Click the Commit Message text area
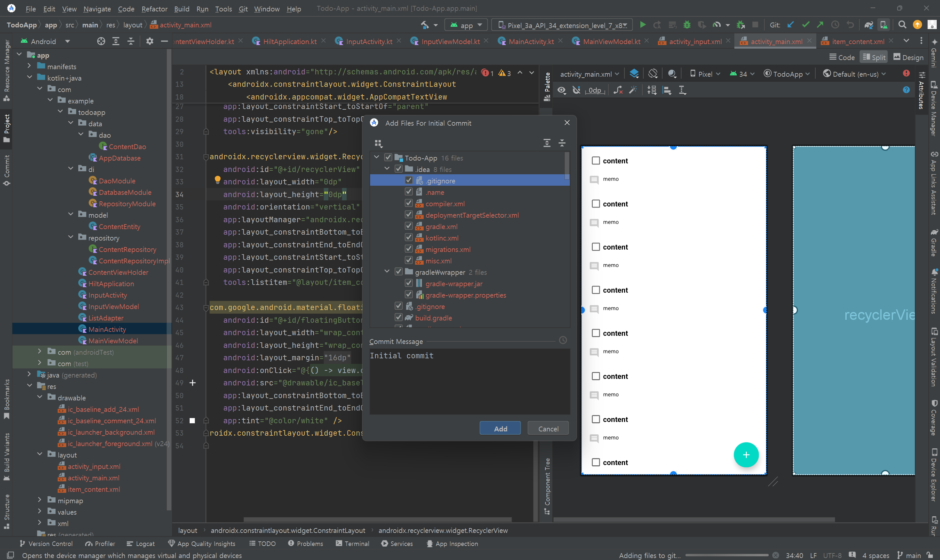The height and width of the screenshot is (560, 940). [469, 381]
